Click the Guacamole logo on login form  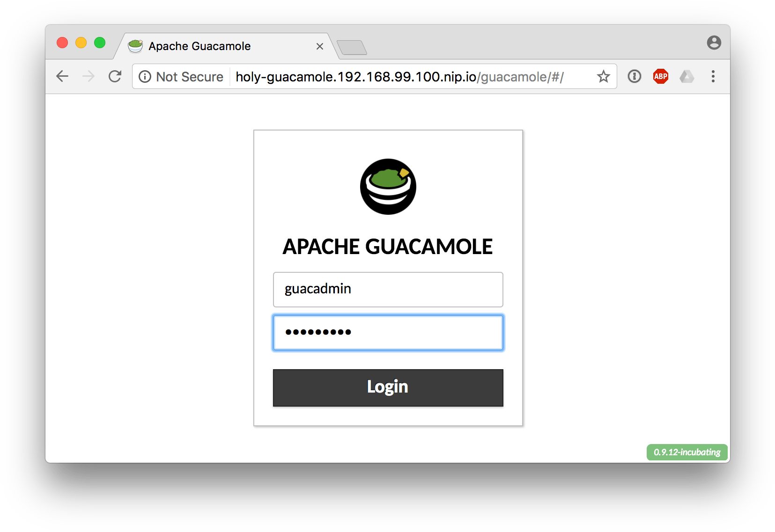click(388, 187)
